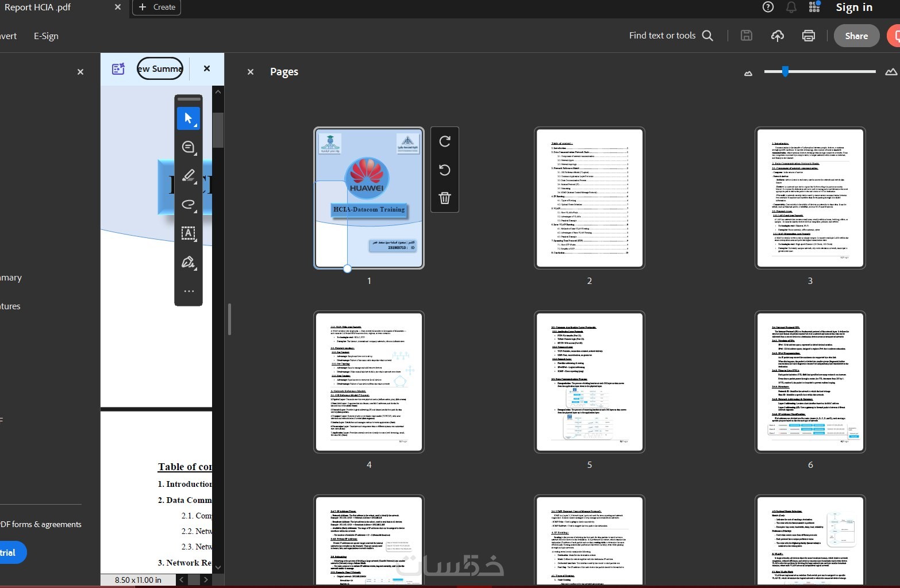Open the notifications bell
The height and width of the screenshot is (588, 900).
791,7
